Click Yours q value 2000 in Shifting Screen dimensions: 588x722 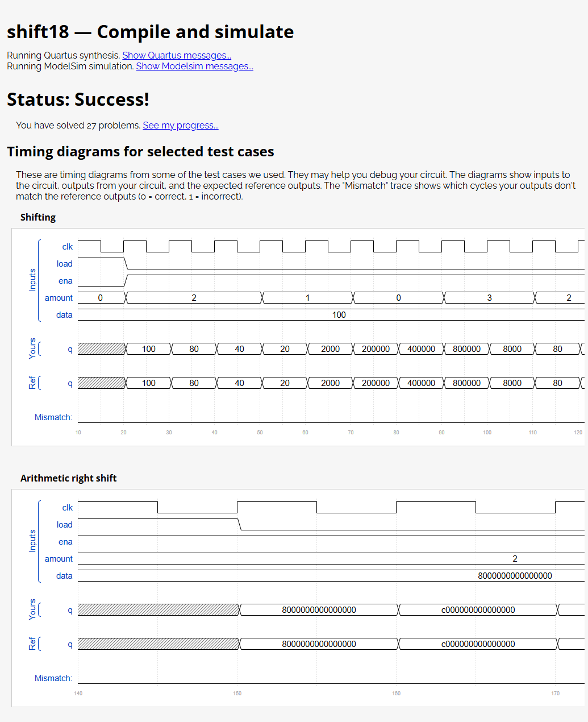click(x=330, y=348)
